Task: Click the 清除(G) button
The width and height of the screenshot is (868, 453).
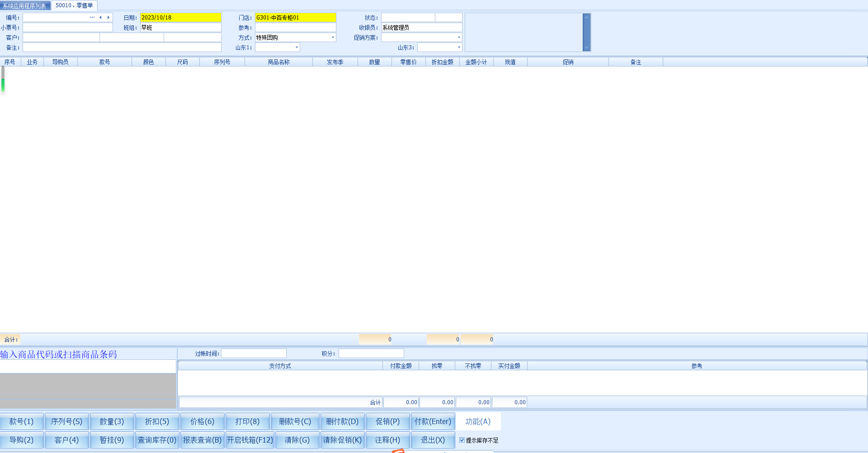Action: click(x=297, y=440)
